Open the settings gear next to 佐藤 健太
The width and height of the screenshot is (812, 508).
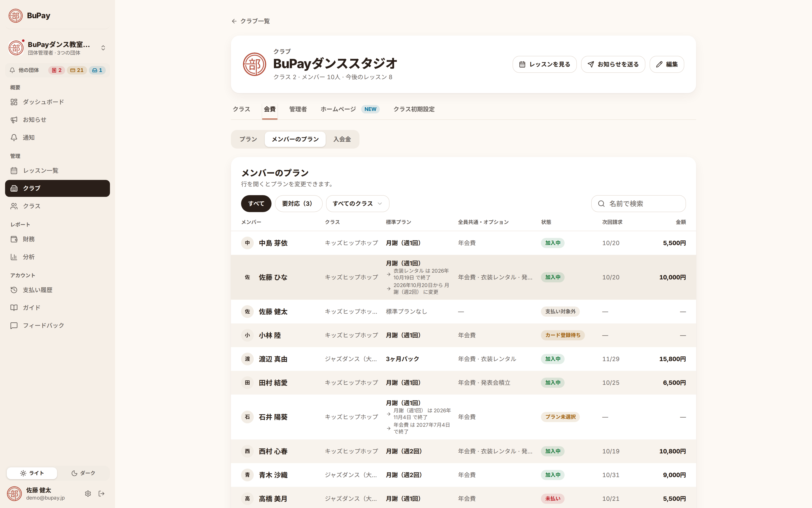88,494
